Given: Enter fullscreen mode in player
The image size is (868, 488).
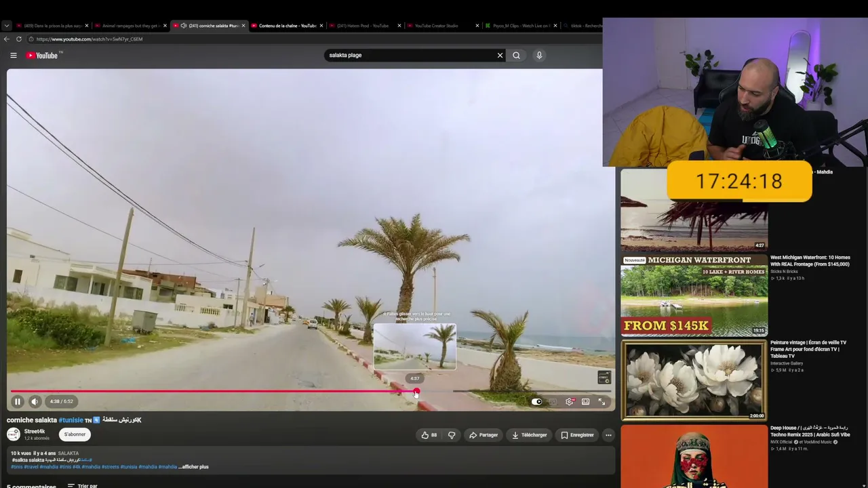Looking at the screenshot, I should click(601, 402).
